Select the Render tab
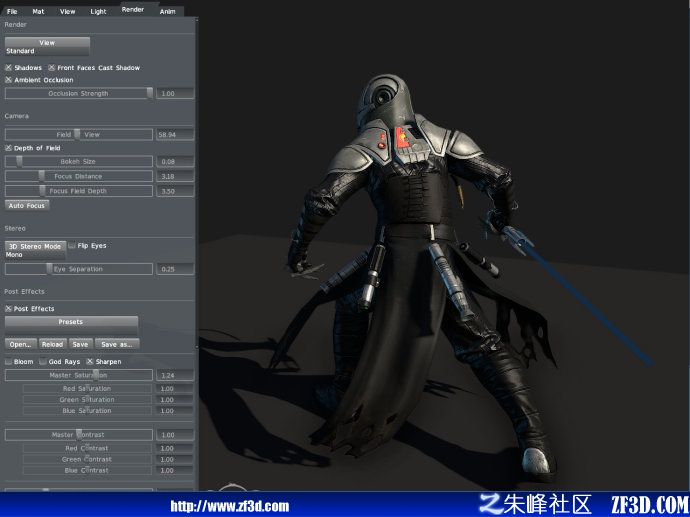The image size is (690, 517). pos(133,9)
